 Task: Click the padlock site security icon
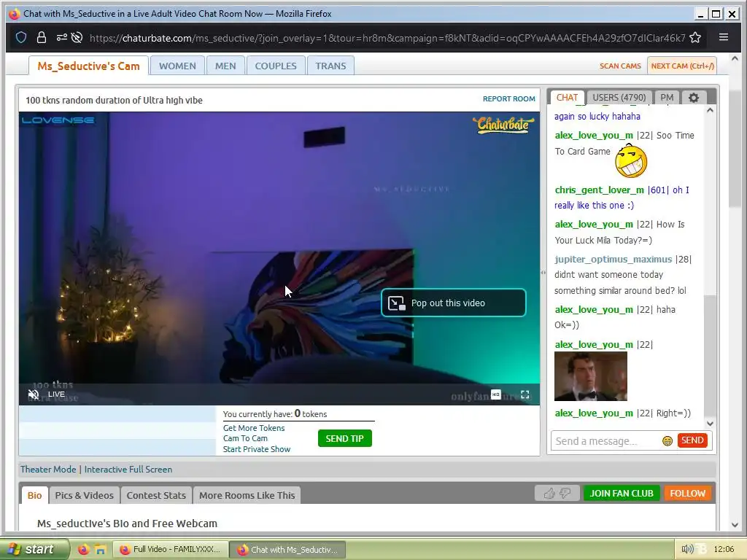(x=42, y=37)
